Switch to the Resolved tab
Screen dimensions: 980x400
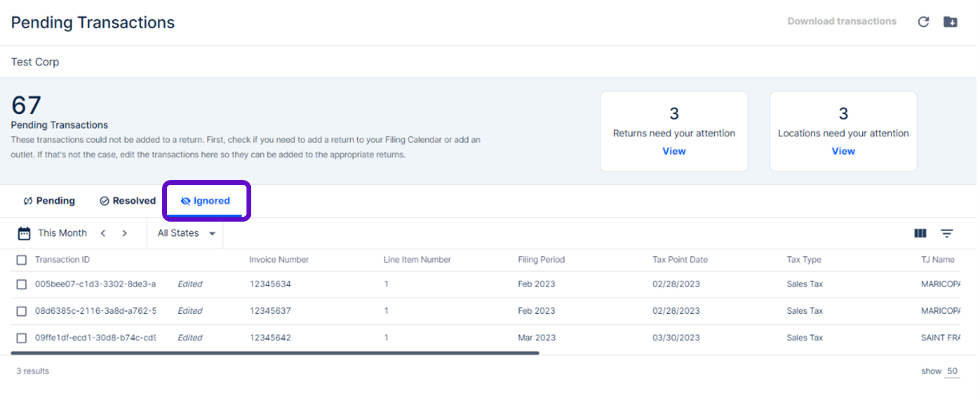pos(128,201)
